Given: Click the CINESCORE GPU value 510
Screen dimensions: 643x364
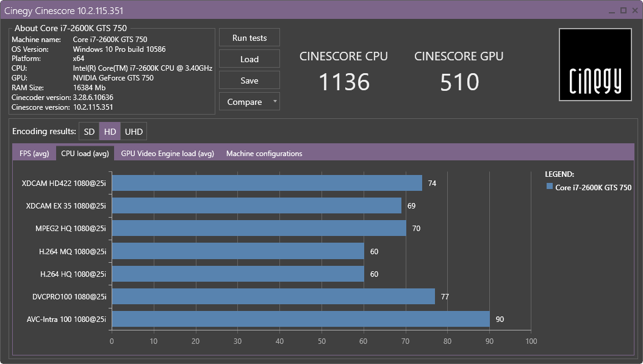Looking at the screenshot, I should coord(460,82).
